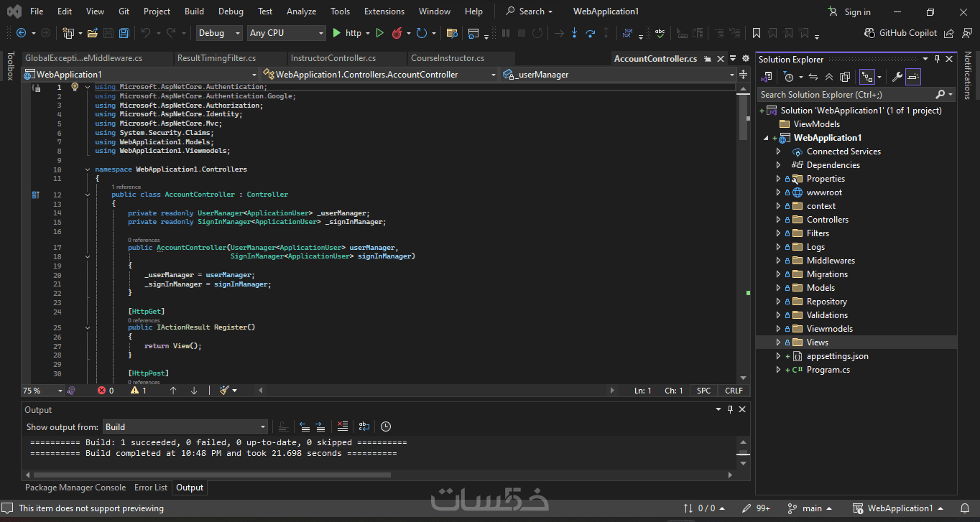
Task: Click the Save All toolbar icon
Action: tap(124, 33)
